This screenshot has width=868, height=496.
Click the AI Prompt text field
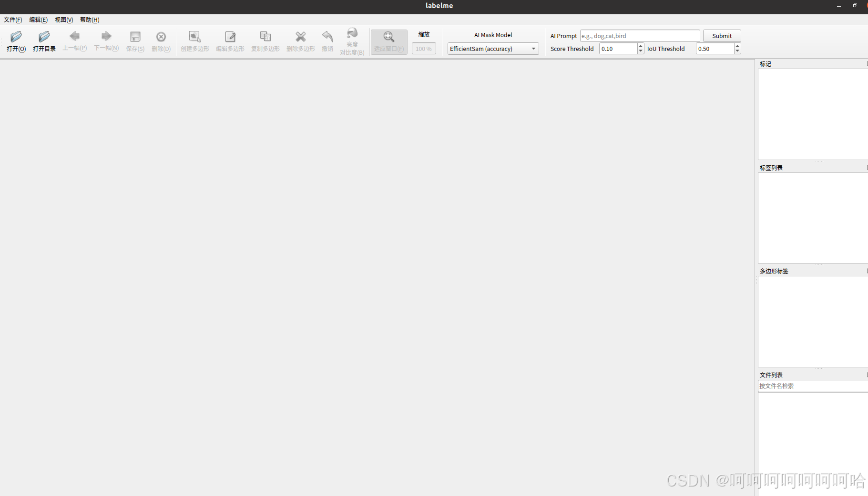point(640,36)
